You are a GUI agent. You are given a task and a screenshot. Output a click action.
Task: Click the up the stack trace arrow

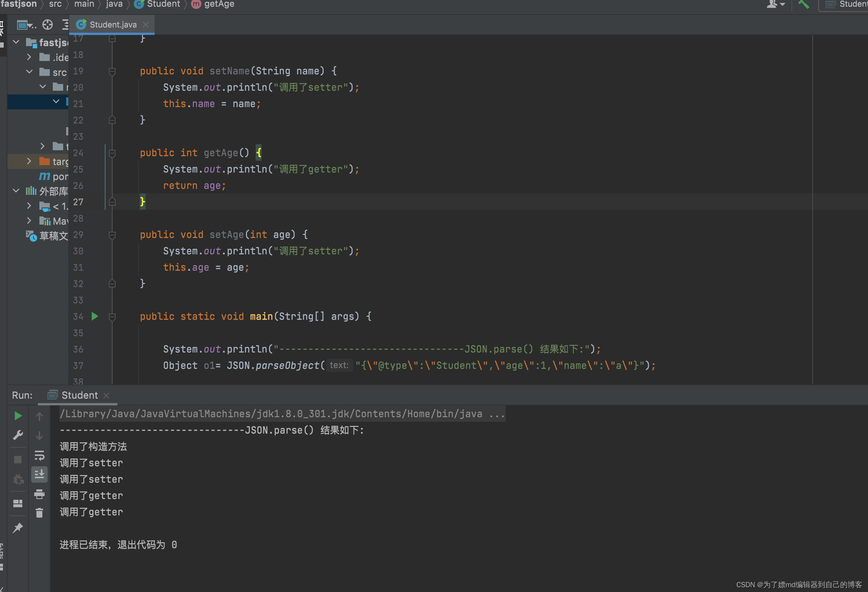[x=39, y=416]
